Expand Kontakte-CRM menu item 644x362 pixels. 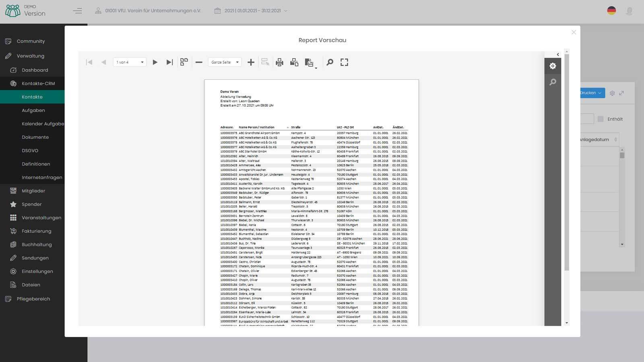(38, 83)
